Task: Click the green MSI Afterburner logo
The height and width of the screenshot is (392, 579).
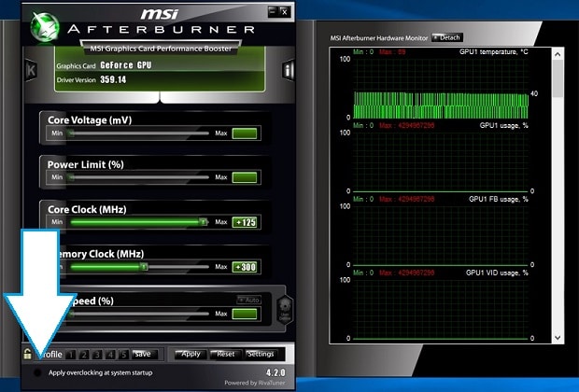Action: 45,27
